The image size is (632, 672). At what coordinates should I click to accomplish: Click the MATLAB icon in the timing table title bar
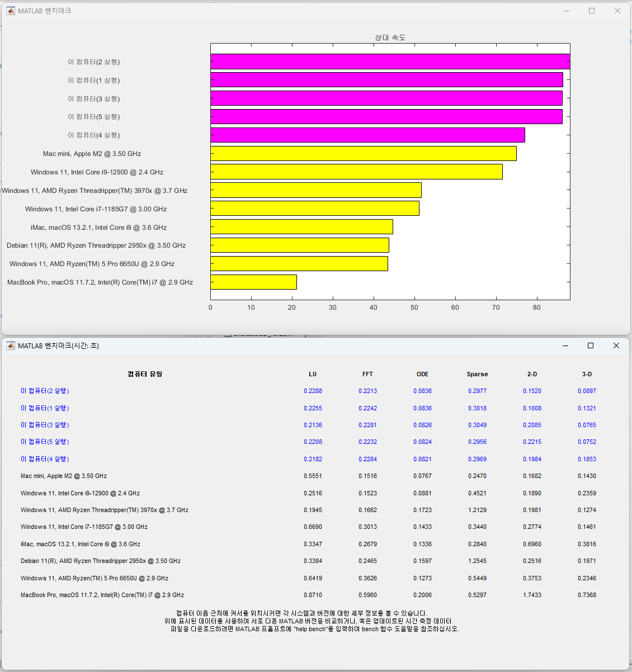(x=10, y=346)
